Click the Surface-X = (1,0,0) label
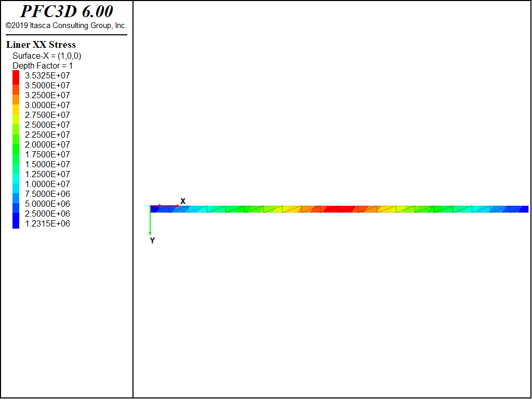 [47, 56]
